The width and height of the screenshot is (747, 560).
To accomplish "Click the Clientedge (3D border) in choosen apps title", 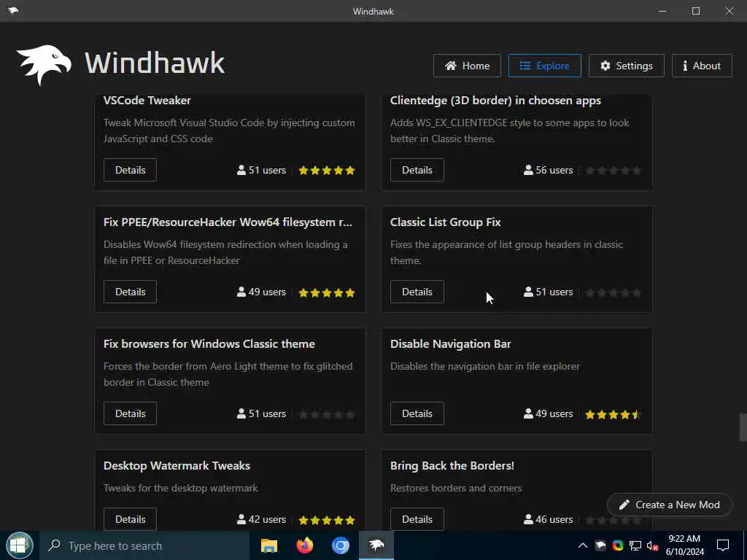I will (x=495, y=101).
